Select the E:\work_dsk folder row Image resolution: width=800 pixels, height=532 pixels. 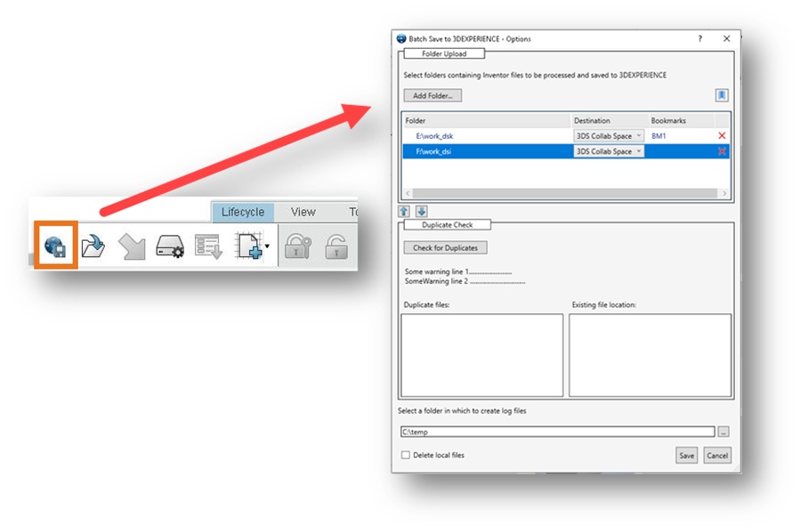point(566,136)
